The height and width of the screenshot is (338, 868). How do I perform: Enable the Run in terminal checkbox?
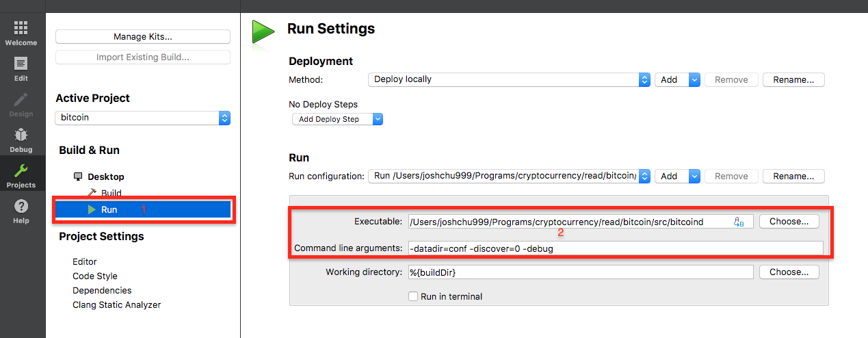click(412, 296)
